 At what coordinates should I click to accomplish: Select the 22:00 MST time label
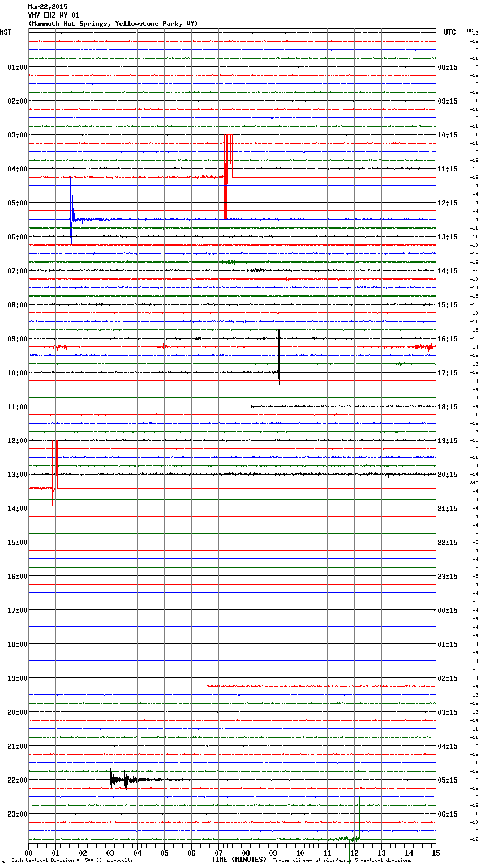pyautogui.click(x=18, y=780)
